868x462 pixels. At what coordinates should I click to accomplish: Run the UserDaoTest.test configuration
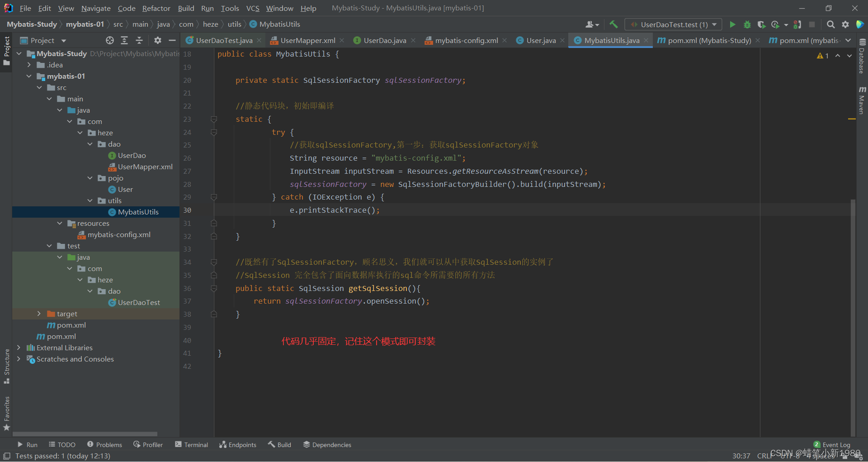coord(732,24)
